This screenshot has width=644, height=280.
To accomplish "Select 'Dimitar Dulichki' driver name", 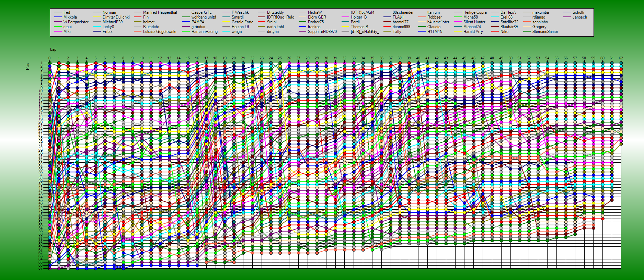I will coord(116,17).
